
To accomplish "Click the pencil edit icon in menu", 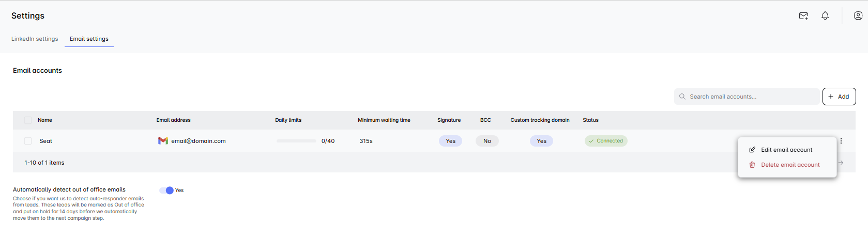I will click(x=752, y=150).
